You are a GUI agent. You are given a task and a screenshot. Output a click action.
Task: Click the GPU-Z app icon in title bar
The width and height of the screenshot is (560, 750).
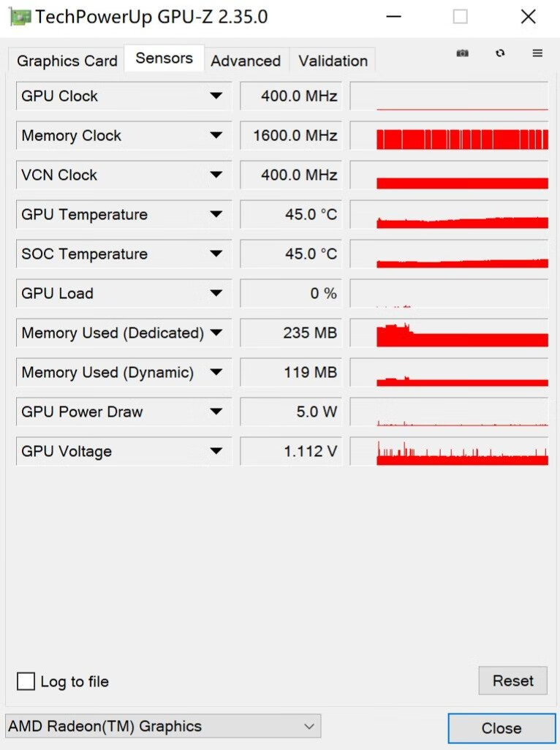[20, 17]
